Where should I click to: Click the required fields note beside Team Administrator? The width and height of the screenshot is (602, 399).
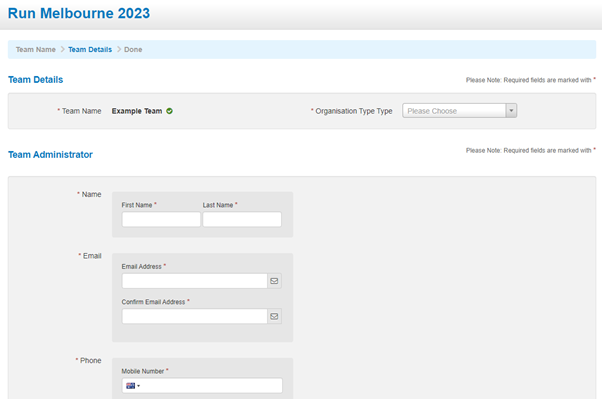tap(531, 150)
